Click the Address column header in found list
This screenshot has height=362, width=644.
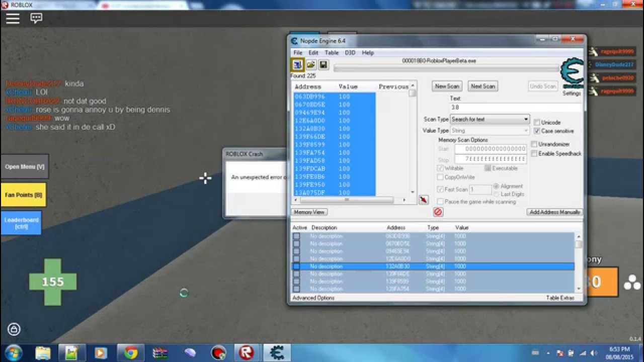tap(308, 86)
